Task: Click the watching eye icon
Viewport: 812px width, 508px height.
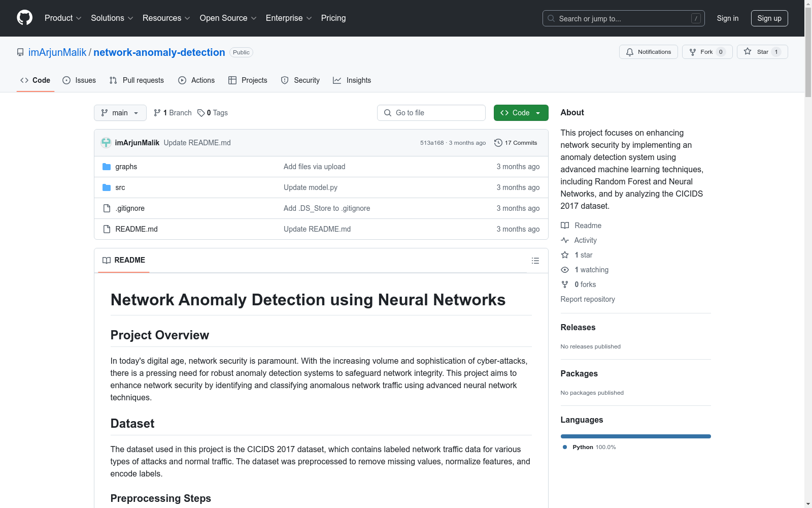Action: [565, 270]
